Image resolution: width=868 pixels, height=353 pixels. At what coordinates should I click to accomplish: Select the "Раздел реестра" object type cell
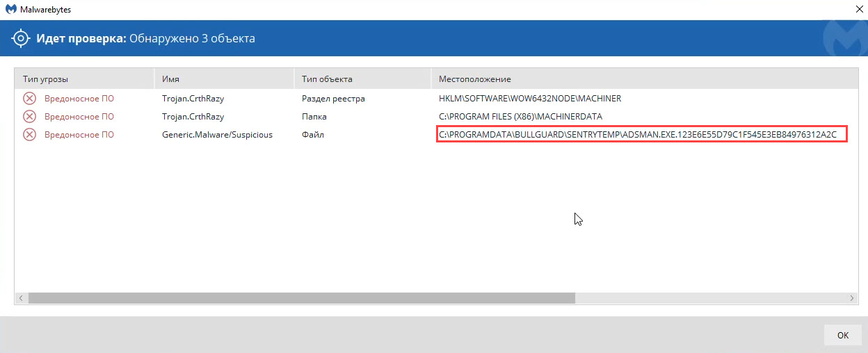(x=333, y=99)
